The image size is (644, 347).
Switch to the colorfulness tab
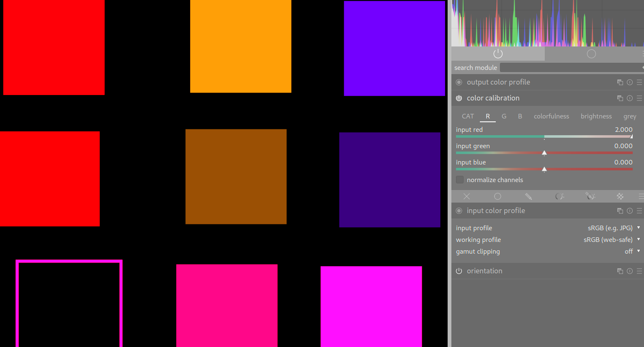pos(551,116)
